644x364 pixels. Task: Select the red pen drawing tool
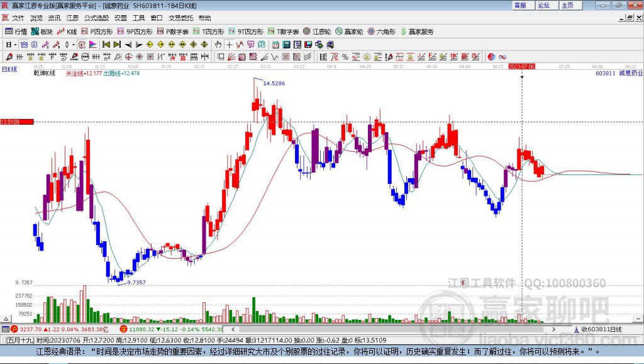pos(9,57)
